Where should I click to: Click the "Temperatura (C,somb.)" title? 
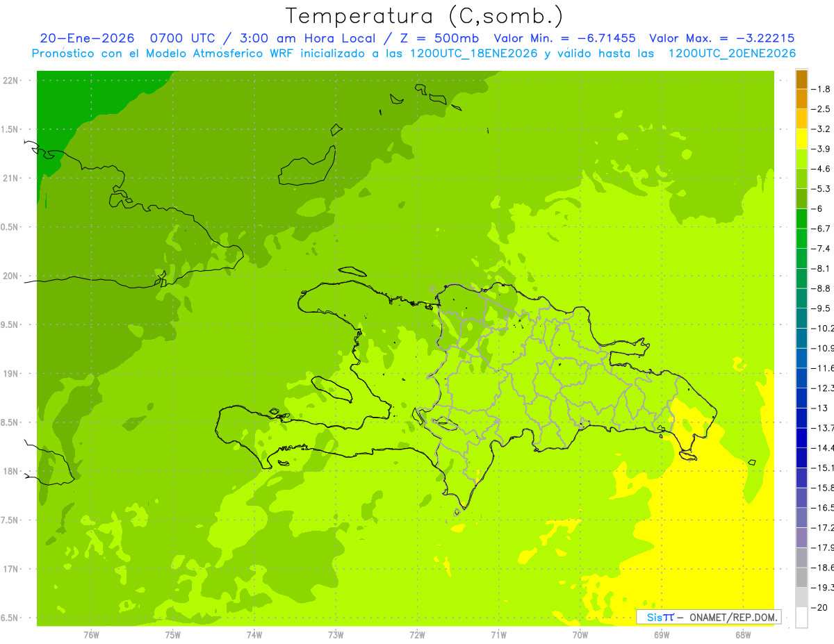425,16
